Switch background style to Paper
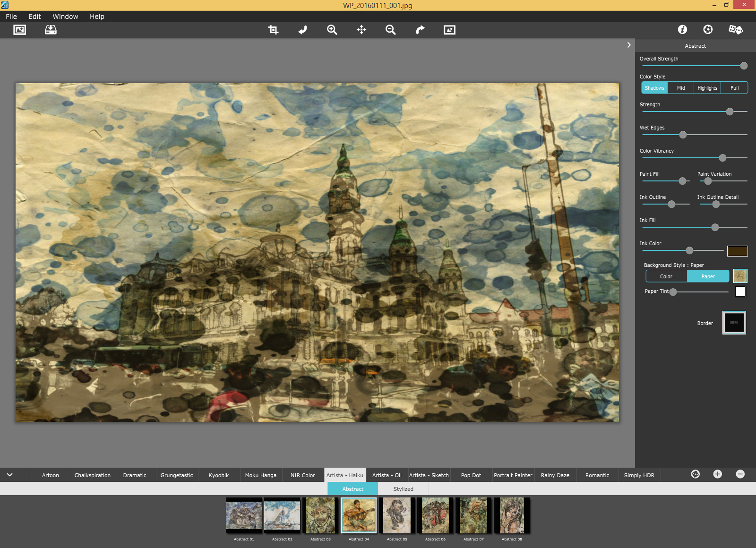Image resolution: width=756 pixels, height=548 pixels. point(708,276)
